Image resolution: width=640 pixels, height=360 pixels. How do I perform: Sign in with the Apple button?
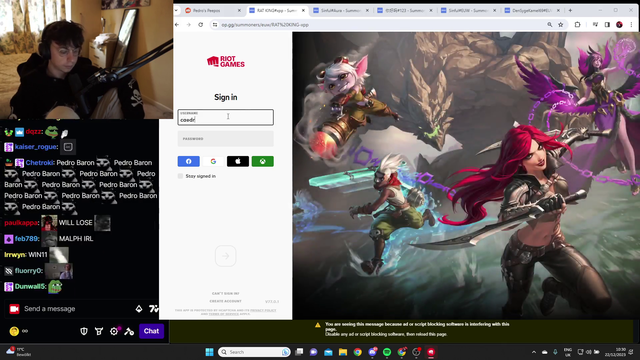tap(238, 161)
